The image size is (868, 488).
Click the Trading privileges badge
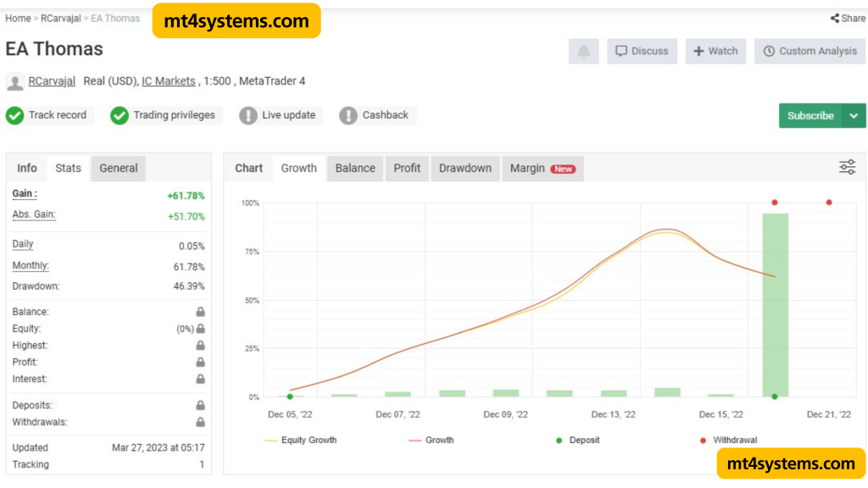pyautogui.click(x=120, y=115)
